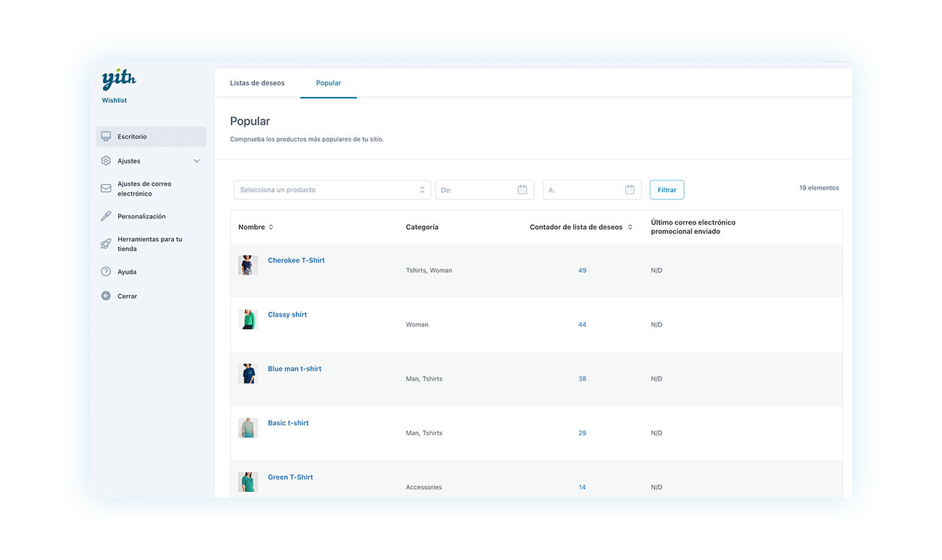942x560 pixels.
Task: Open the Cherokee T-Shirt product link
Action: coord(296,260)
